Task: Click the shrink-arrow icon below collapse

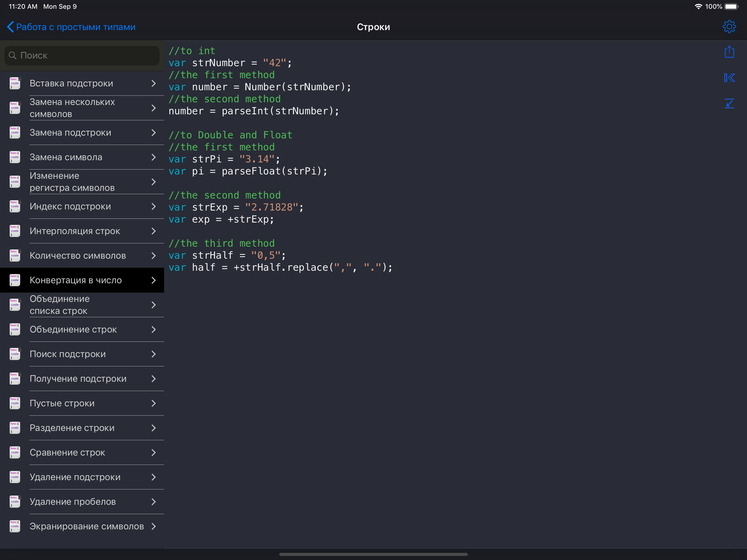Action: [729, 103]
